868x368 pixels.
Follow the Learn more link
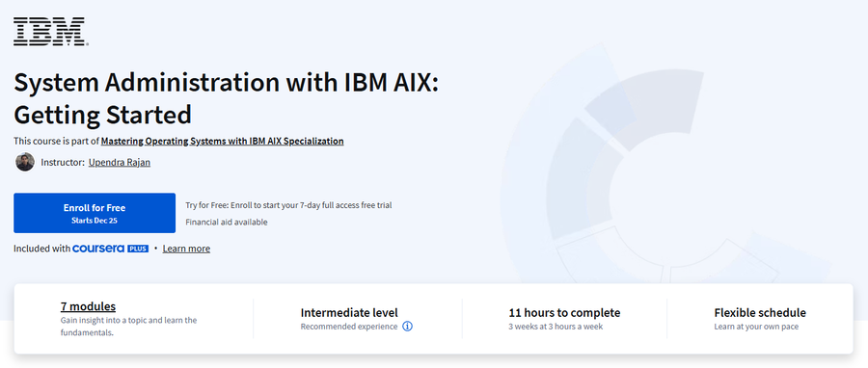click(186, 249)
